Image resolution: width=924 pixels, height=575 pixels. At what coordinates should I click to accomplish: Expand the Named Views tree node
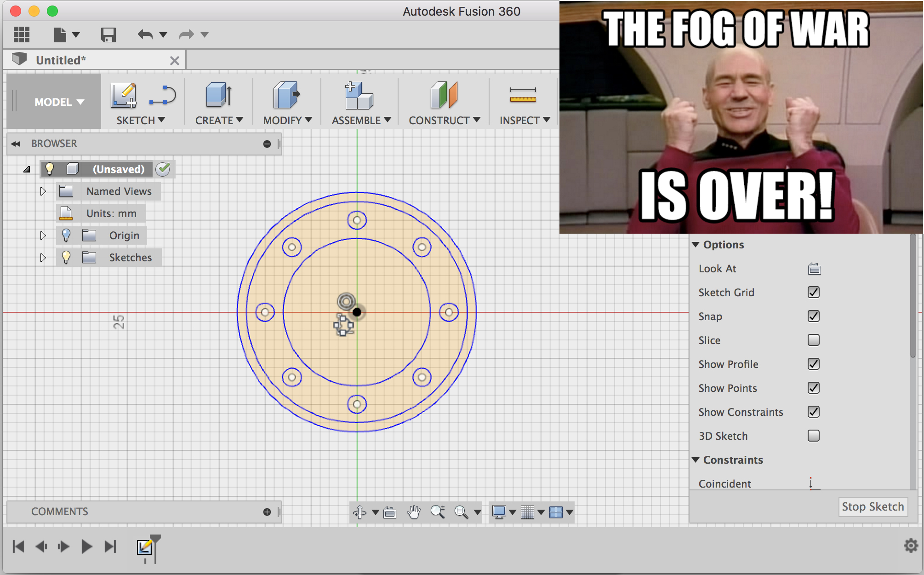pyautogui.click(x=43, y=191)
